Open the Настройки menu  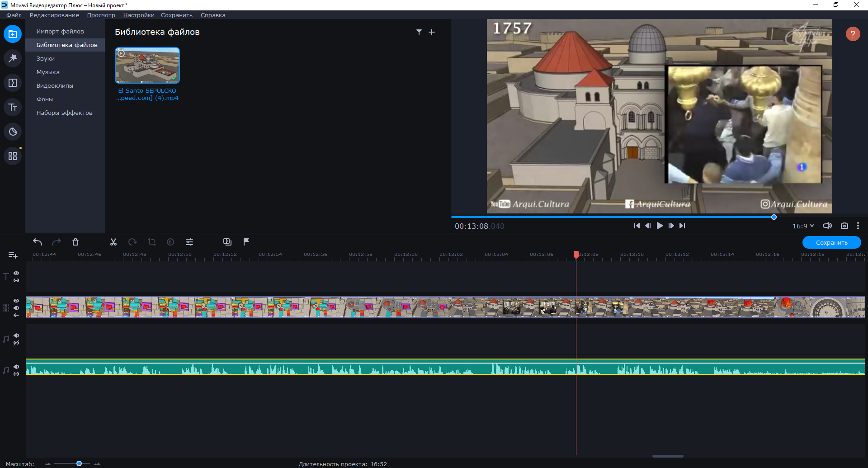coord(139,15)
